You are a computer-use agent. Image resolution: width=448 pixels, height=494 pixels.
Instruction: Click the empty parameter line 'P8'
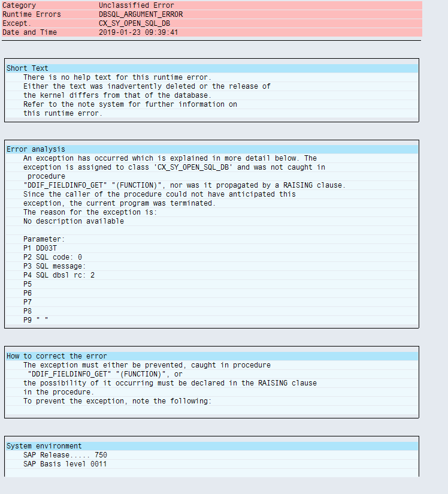[28, 311]
